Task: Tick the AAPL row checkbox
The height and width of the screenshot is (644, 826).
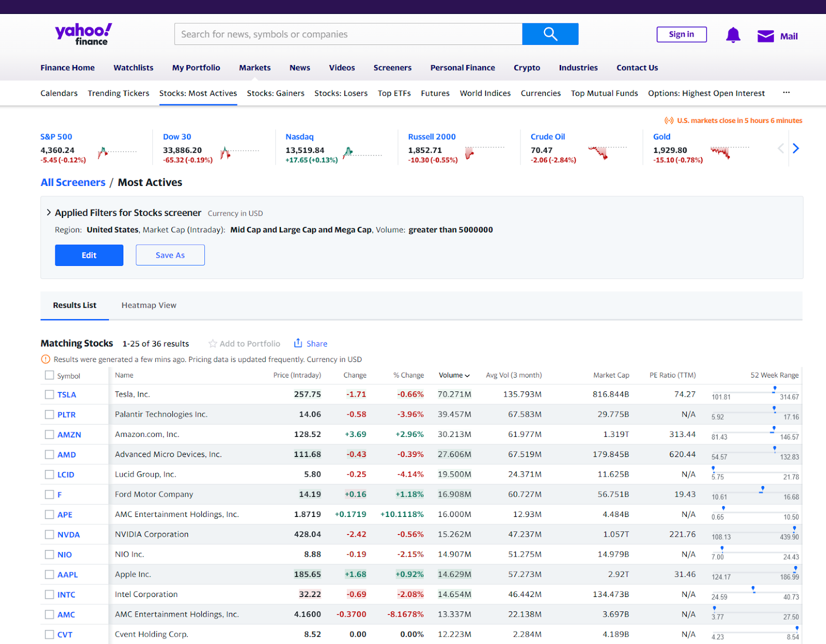Action: click(x=49, y=574)
